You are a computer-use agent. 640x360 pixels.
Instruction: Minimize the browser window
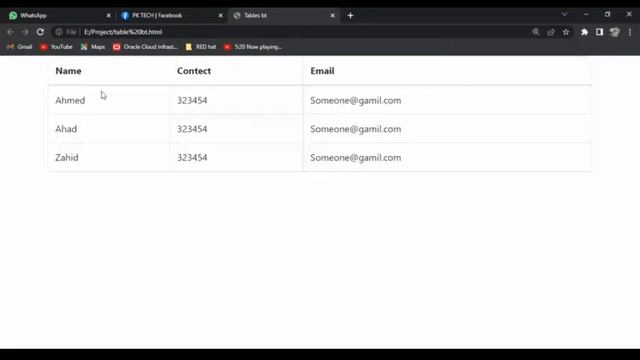click(586, 14)
